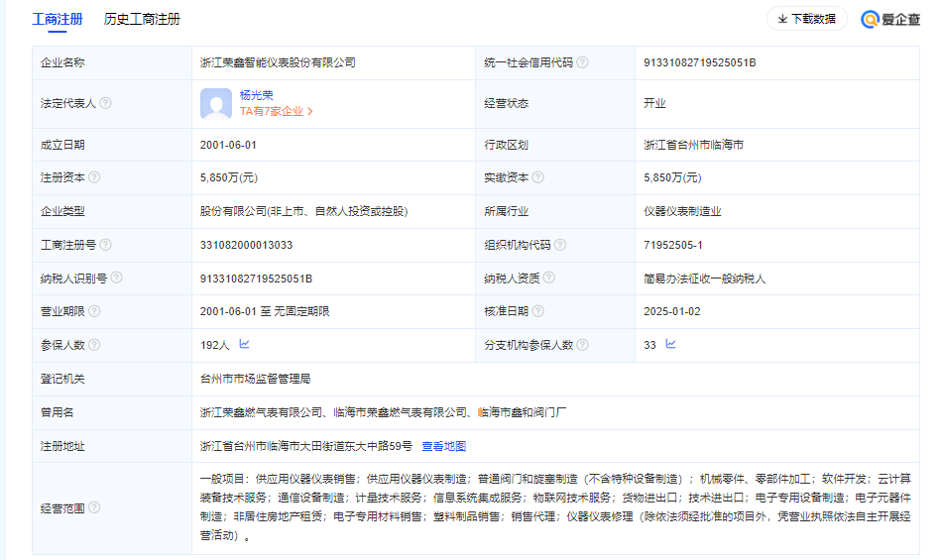This screenshot has width=943, height=560.
Task: Select credit code 91331082719525051B in top row
Action: pos(699,62)
